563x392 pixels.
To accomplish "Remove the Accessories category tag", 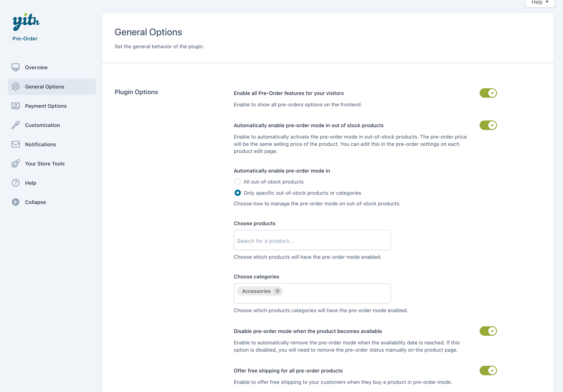I will click(277, 291).
